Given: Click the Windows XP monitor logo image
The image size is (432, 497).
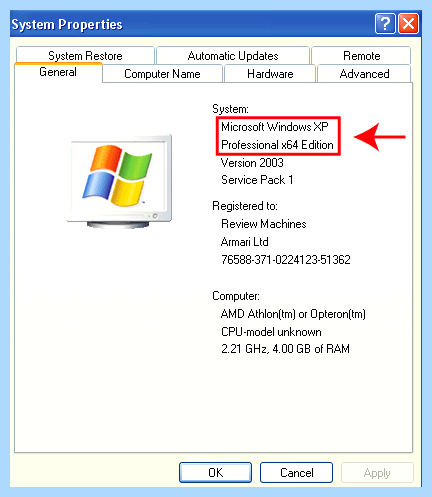Looking at the screenshot, I should 119,181.
